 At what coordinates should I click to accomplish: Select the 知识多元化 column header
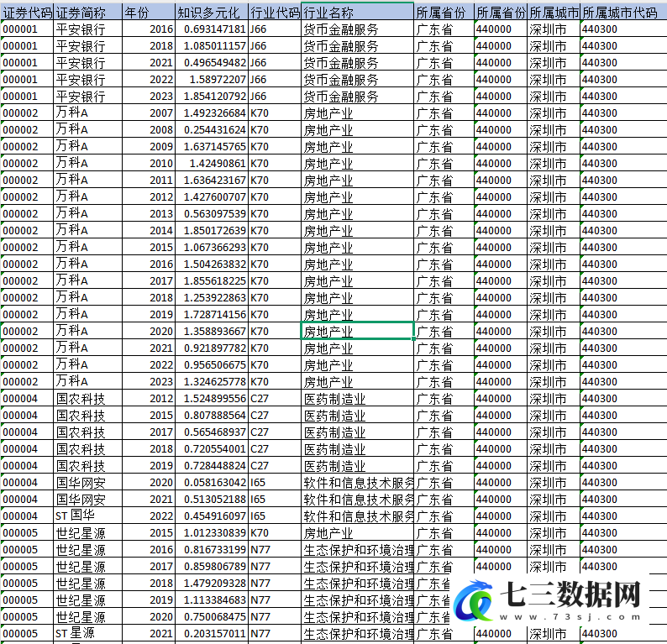point(212,13)
